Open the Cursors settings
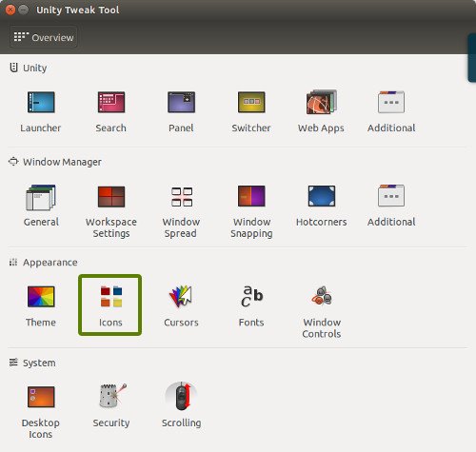This screenshot has width=476, height=452. [x=181, y=296]
